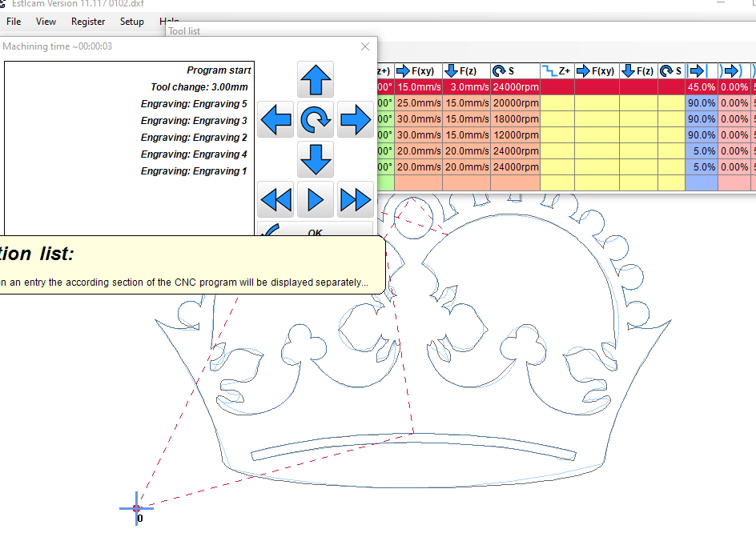Click the pink column header icon

(x=734, y=71)
